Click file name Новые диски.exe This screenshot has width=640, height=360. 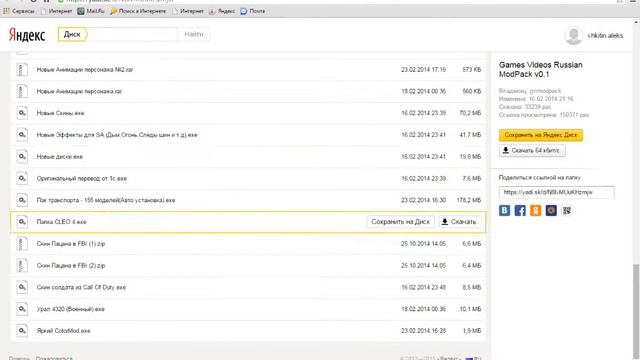[x=60, y=157]
